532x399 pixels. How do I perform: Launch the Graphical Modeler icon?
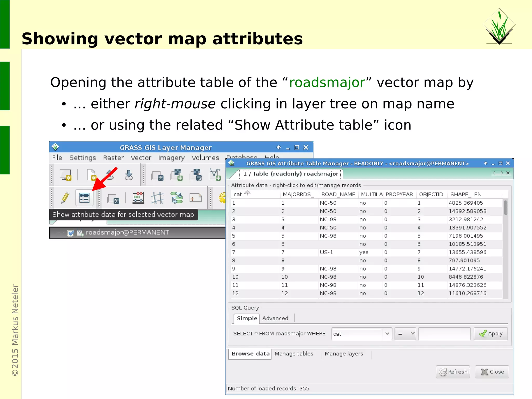click(177, 198)
